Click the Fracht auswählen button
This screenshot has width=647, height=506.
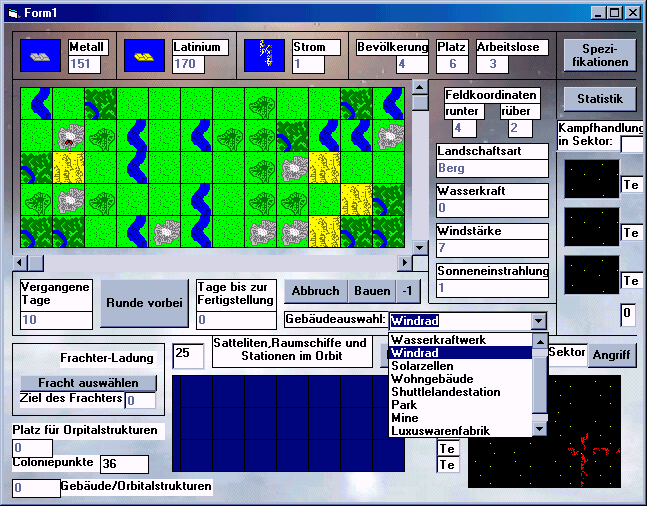coord(88,383)
